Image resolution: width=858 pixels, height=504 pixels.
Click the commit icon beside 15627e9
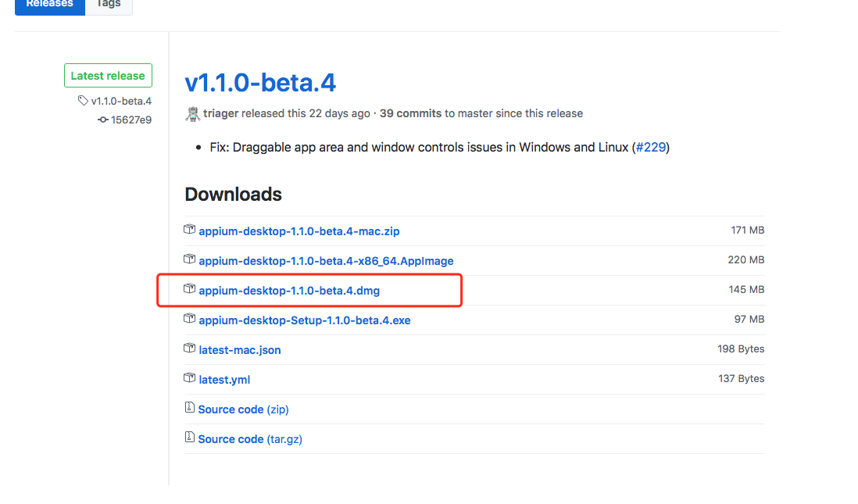coord(103,120)
